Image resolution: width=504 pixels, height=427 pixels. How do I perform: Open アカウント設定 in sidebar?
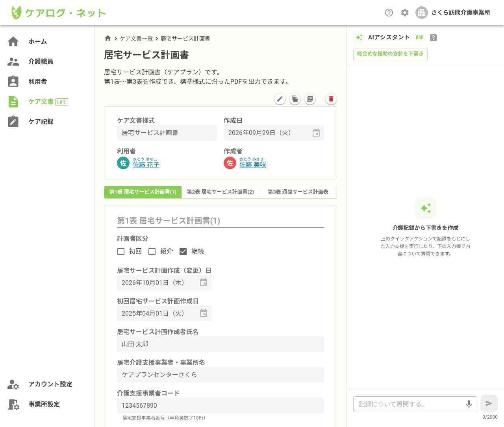tap(47, 384)
